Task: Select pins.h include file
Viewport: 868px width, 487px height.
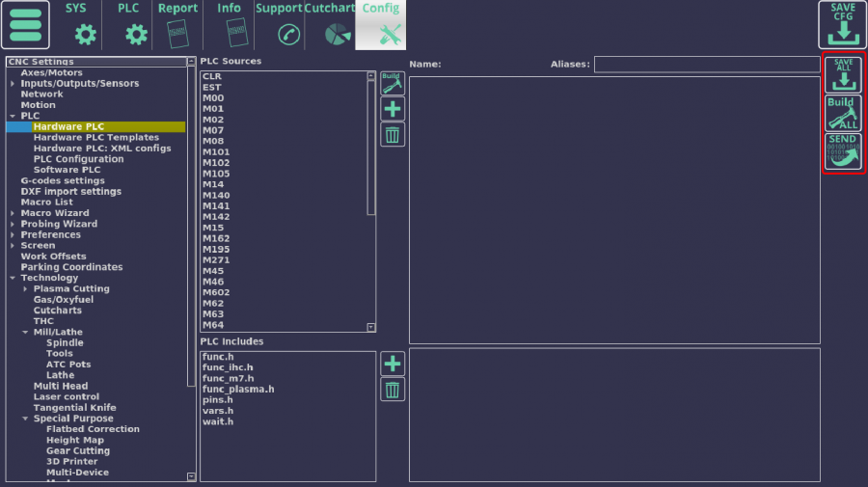Action: pyautogui.click(x=218, y=399)
